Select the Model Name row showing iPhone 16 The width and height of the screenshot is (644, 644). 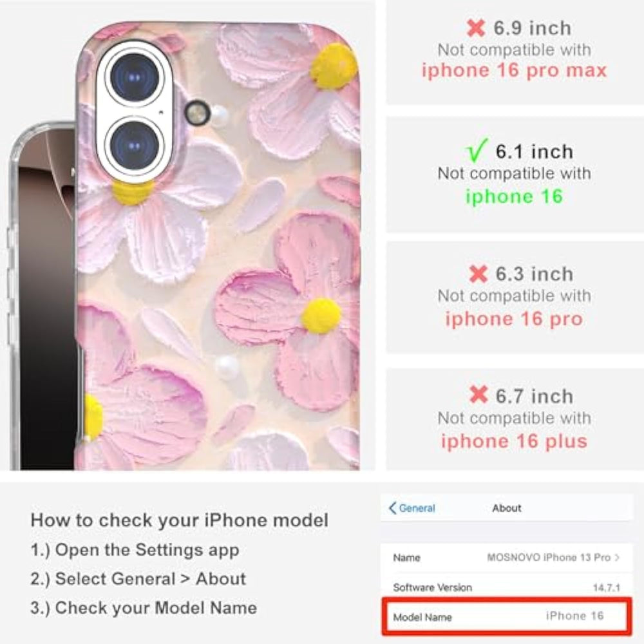coord(507,616)
